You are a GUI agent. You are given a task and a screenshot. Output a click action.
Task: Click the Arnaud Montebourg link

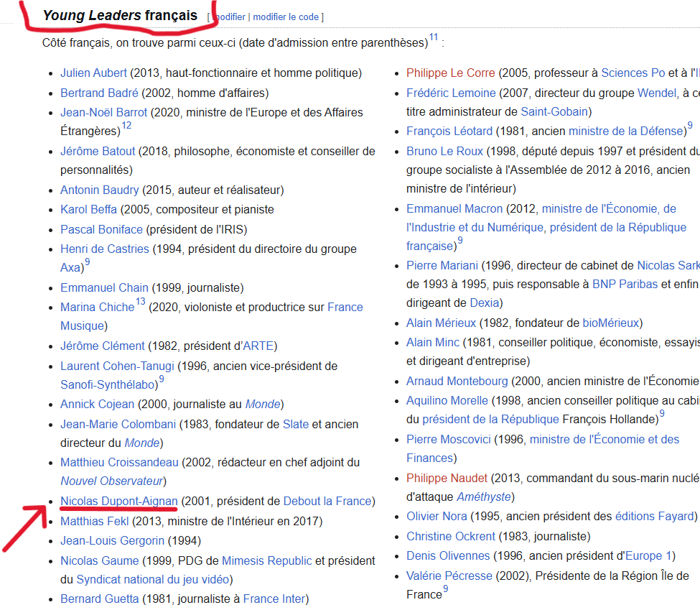click(457, 381)
